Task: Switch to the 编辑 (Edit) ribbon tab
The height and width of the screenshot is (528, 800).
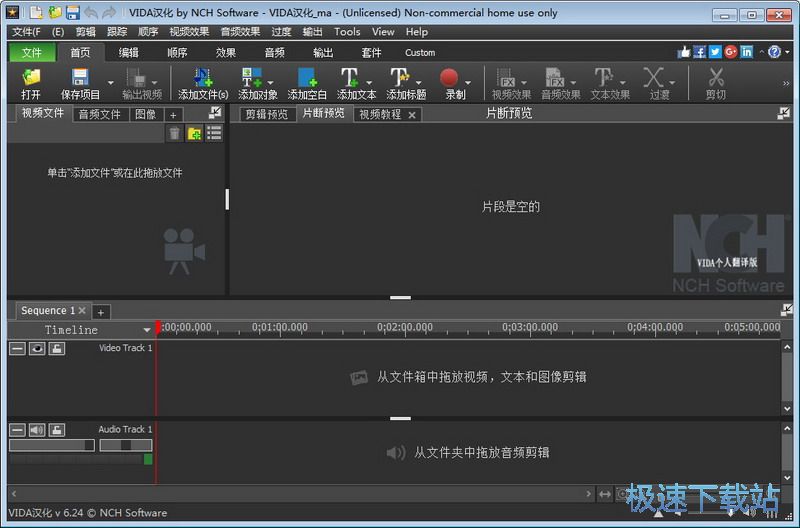Action: click(129, 52)
